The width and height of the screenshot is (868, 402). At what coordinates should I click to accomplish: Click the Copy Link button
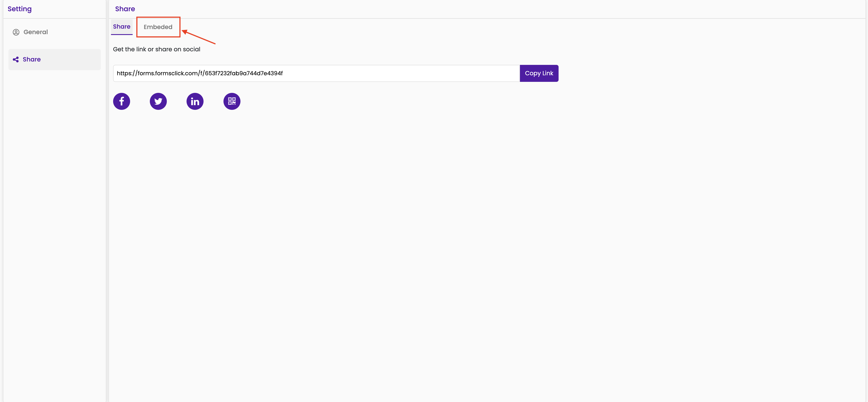[539, 73]
